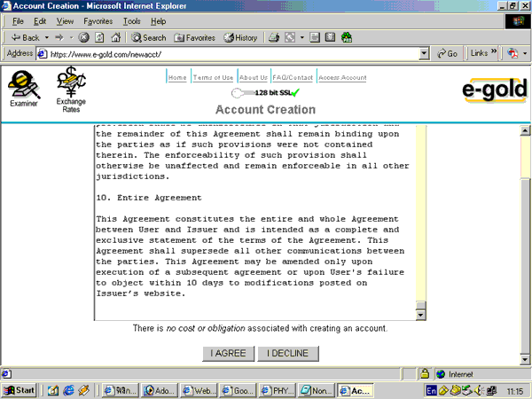Open dropdown arrow next to full screen icon
This screenshot has width=532, height=399.
click(x=302, y=37)
